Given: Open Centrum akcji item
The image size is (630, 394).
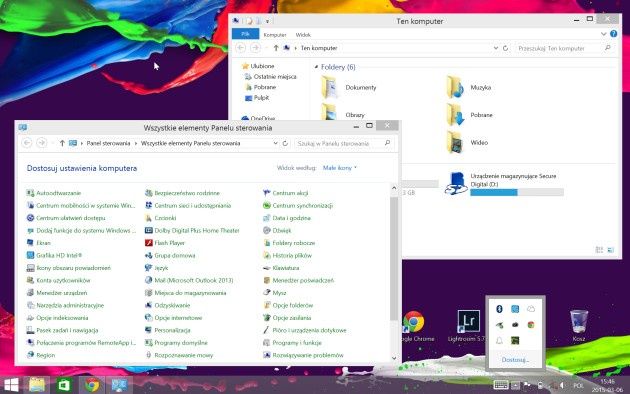Looking at the screenshot, I should click(286, 193).
